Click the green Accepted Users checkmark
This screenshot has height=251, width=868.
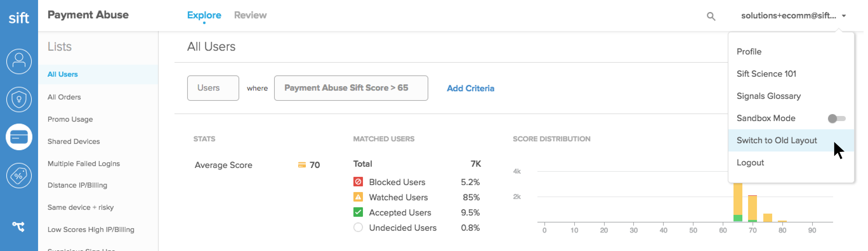pyautogui.click(x=358, y=212)
